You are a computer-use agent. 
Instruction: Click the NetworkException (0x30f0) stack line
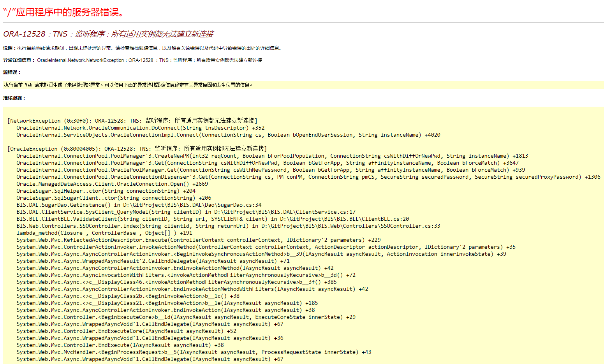[132, 121]
